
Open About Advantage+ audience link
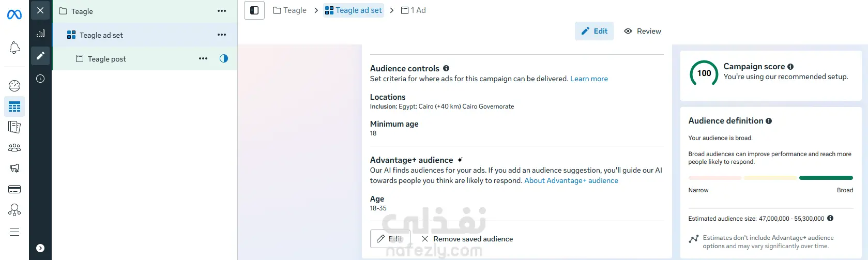(x=571, y=180)
